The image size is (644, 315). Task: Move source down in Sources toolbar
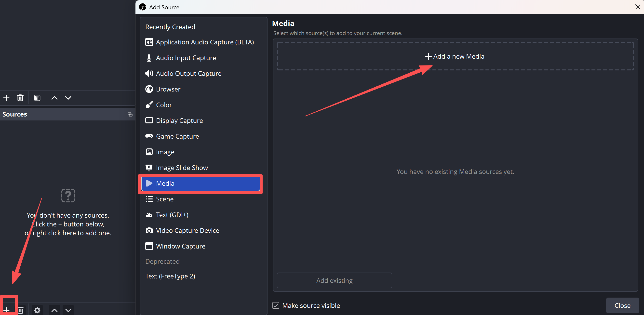pyautogui.click(x=68, y=310)
